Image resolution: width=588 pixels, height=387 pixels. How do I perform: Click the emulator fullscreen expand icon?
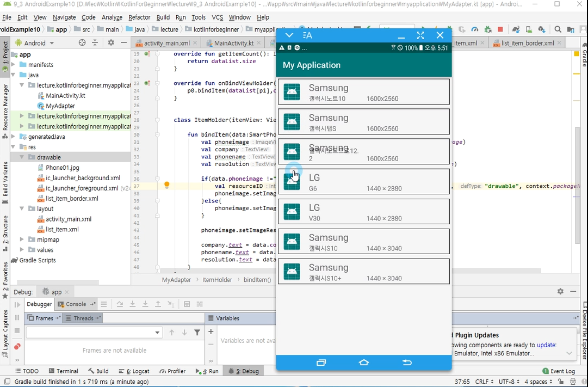tap(420, 35)
